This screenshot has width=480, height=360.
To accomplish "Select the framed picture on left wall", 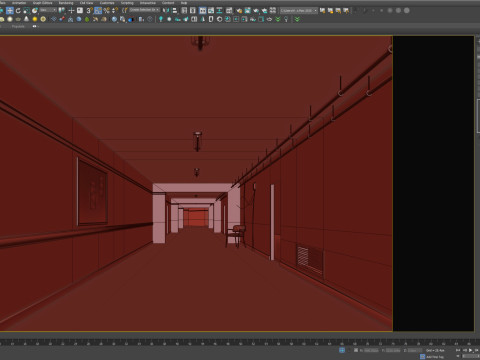I will point(92,192).
